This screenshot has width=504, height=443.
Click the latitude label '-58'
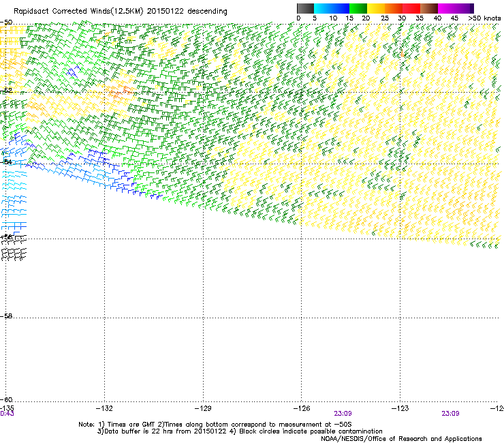pyautogui.click(x=6, y=316)
